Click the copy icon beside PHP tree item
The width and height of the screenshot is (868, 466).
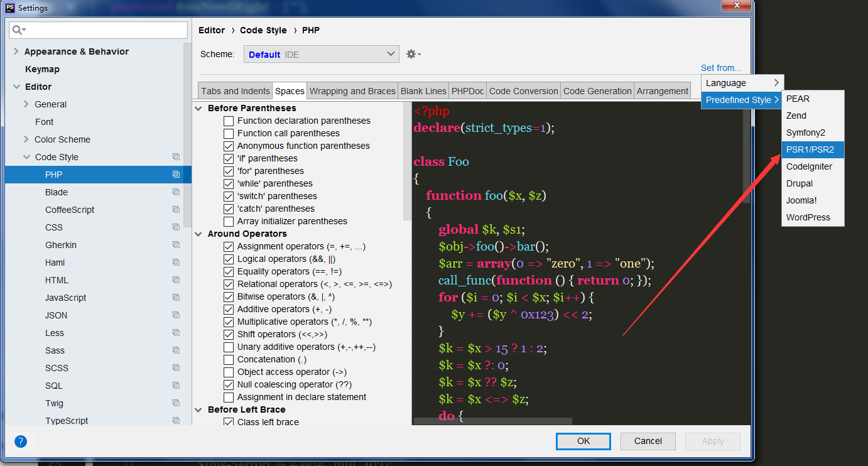pos(176,175)
